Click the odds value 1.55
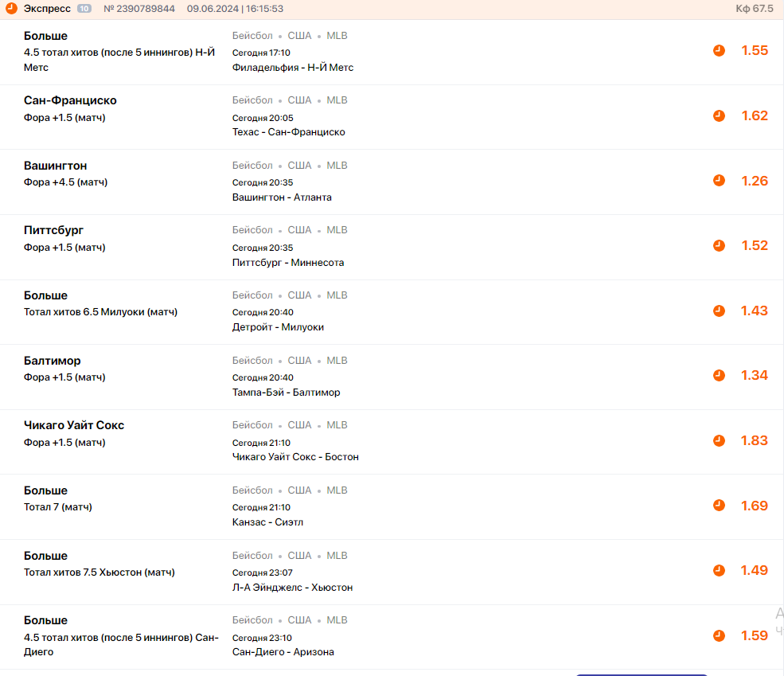The height and width of the screenshot is (676, 784). pos(755,50)
